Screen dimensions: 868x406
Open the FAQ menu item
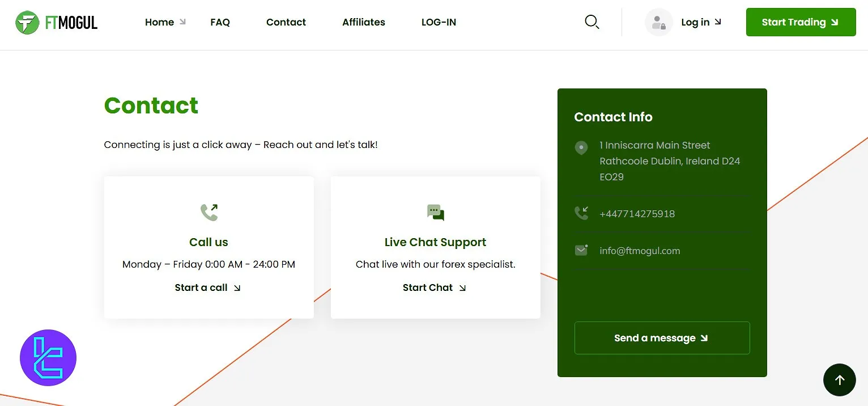tap(220, 22)
